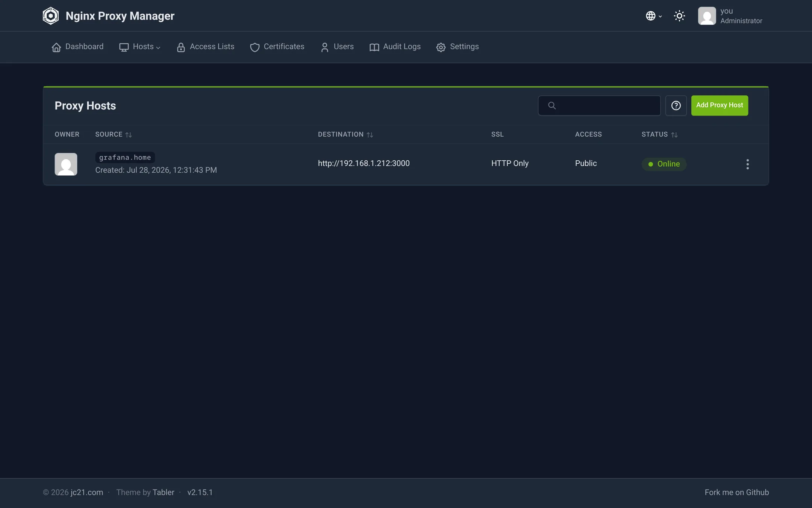Focus the proxy hosts search field
Image resolution: width=812 pixels, height=508 pixels.
point(599,105)
